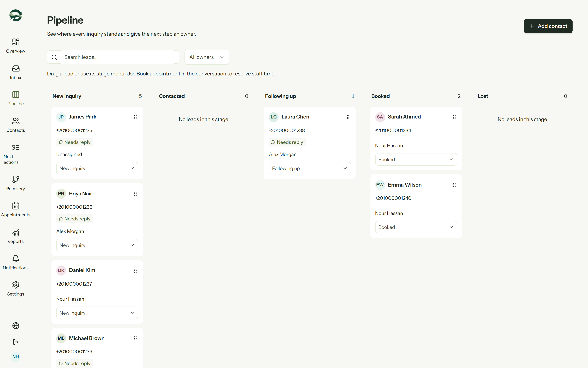Open Priya Nair's stage dropdown
588x368 pixels.
pyautogui.click(x=97, y=245)
